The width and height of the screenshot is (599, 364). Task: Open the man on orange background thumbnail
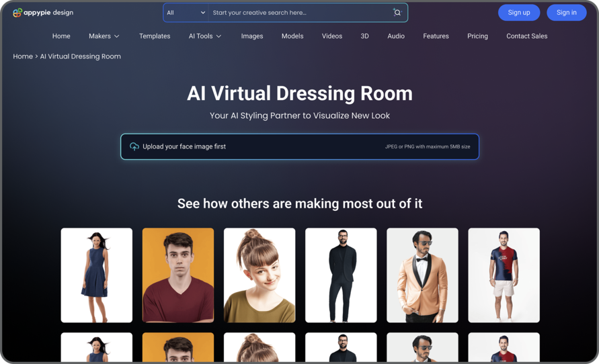coord(178,275)
